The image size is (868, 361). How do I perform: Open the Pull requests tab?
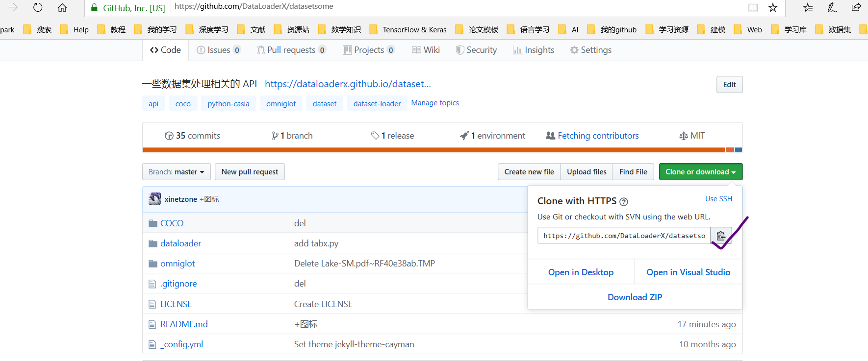tap(291, 50)
